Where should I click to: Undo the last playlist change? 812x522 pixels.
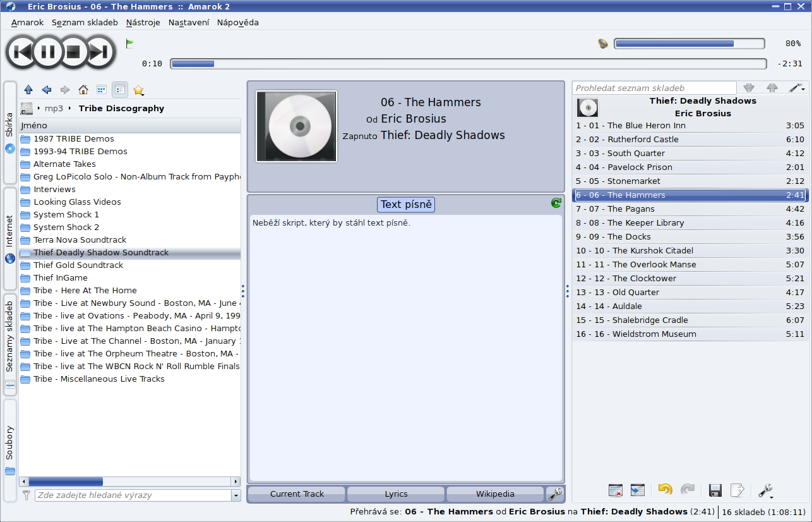pyautogui.click(x=665, y=490)
